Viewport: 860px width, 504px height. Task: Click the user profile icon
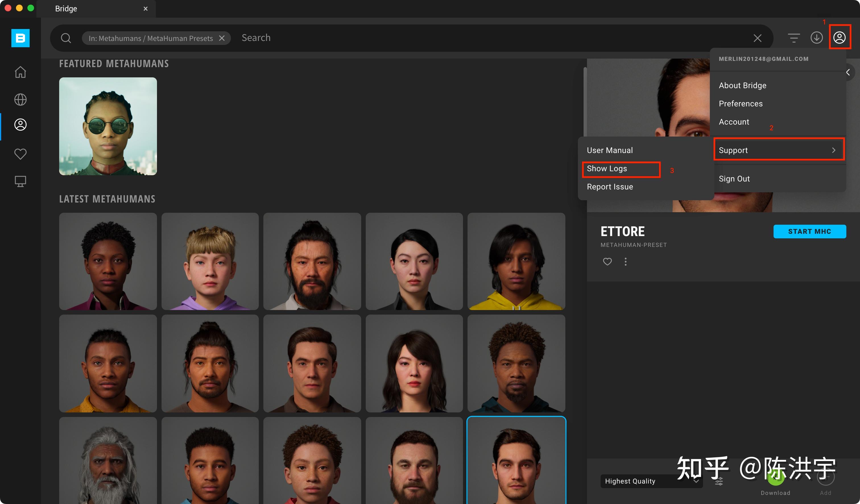(840, 37)
